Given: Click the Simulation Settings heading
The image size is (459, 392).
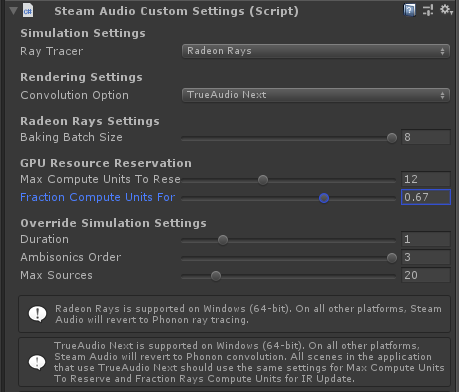Looking at the screenshot, I should click(83, 33).
